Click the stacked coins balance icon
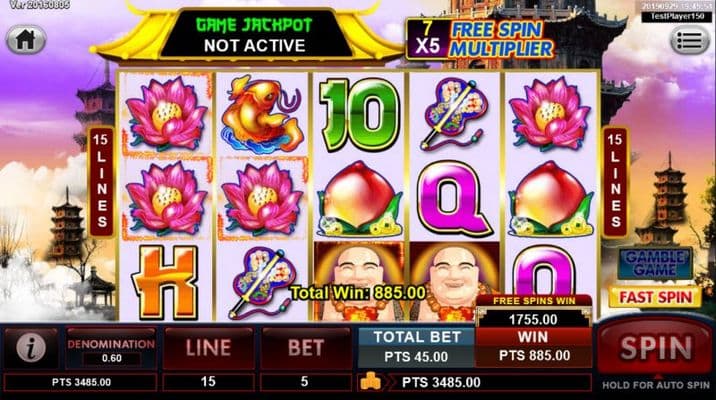716x400 pixels. click(371, 382)
